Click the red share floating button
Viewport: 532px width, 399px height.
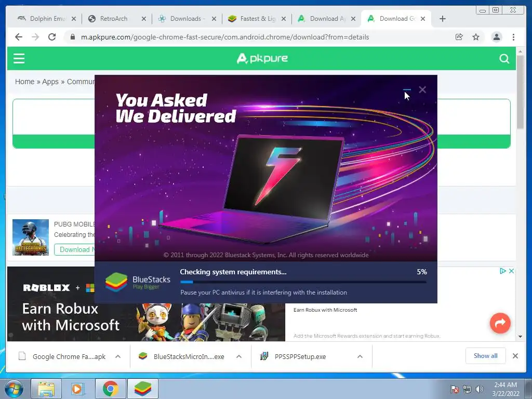pyautogui.click(x=500, y=323)
